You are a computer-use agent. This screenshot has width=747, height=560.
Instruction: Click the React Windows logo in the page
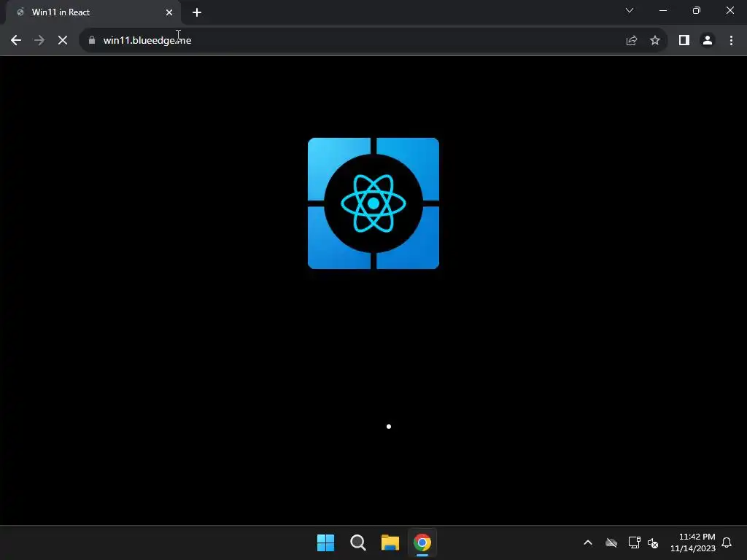pos(373,203)
